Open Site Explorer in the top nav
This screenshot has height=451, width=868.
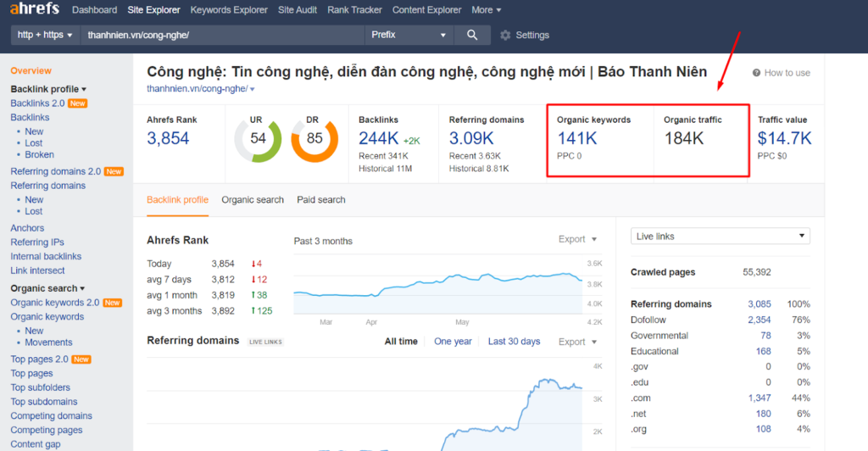click(x=154, y=10)
